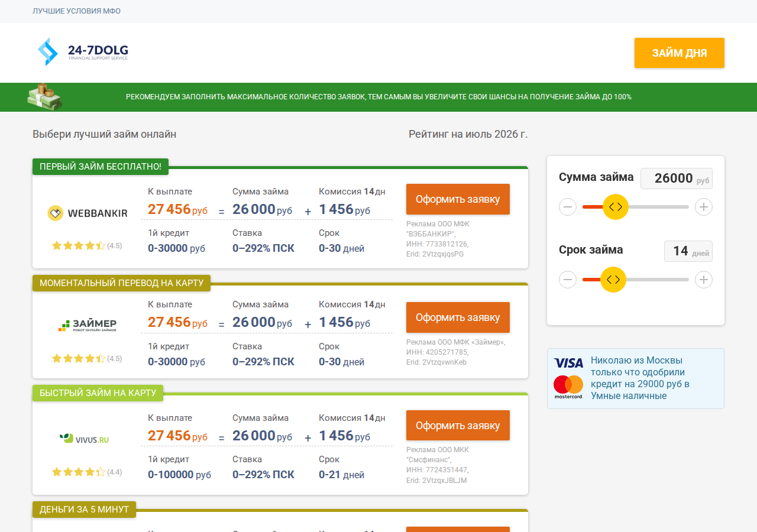Apply via Оформить заявку for VIVUS.RU
757x532 pixels.
pyautogui.click(x=458, y=426)
